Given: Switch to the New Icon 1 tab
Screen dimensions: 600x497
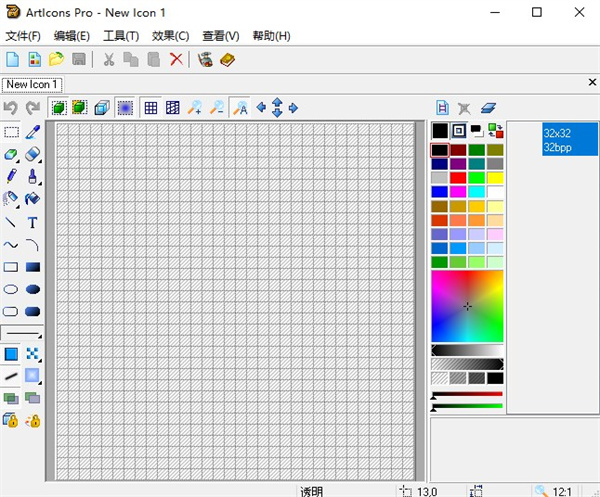Looking at the screenshot, I should [x=33, y=85].
